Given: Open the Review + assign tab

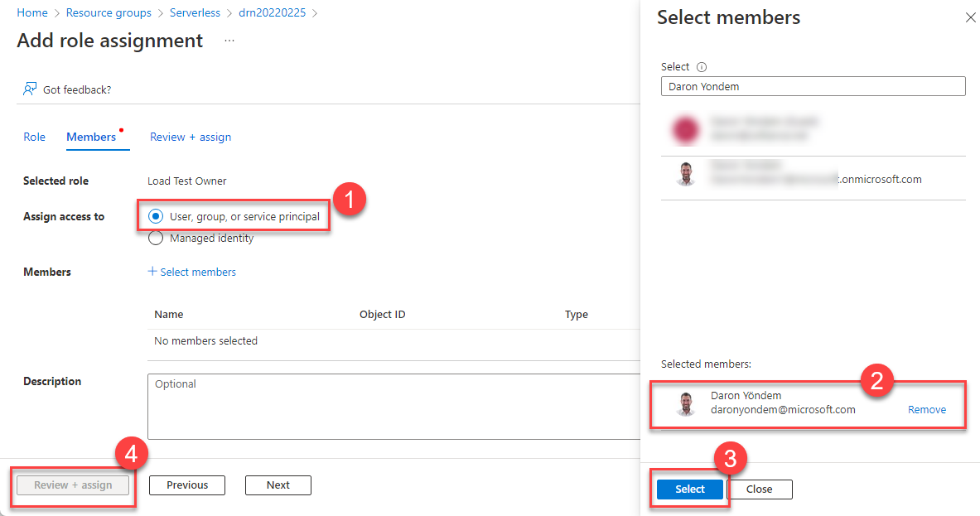Looking at the screenshot, I should click(x=190, y=137).
